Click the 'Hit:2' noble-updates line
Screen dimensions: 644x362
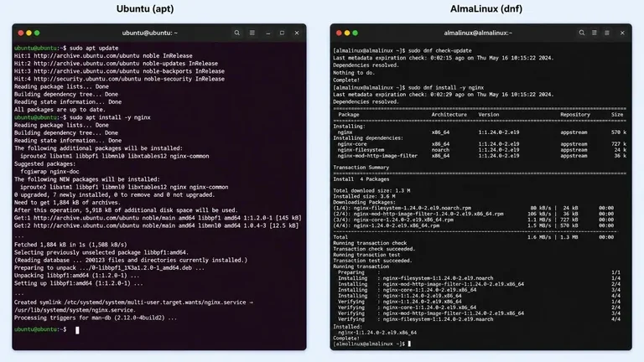116,64
